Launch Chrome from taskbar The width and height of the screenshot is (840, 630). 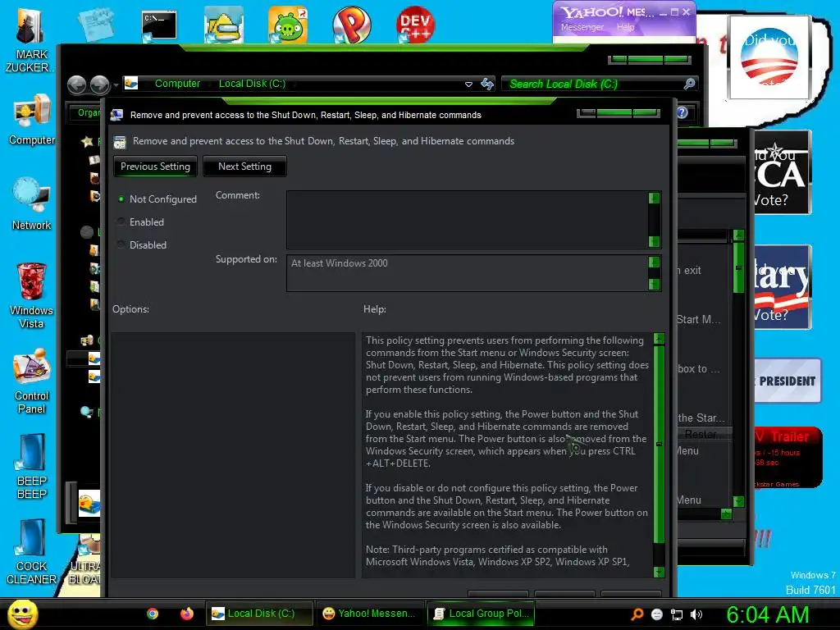click(x=153, y=614)
